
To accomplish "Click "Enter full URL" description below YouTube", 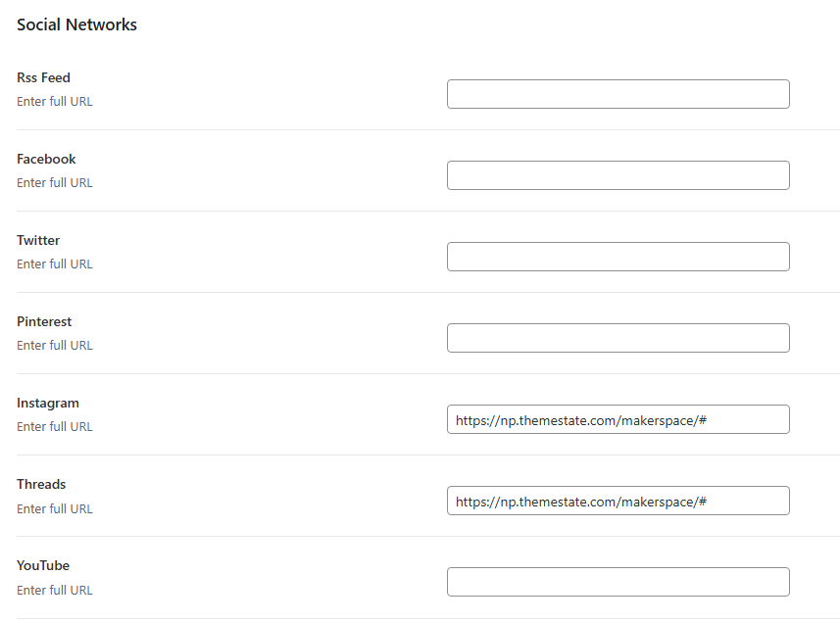I will pos(55,590).
